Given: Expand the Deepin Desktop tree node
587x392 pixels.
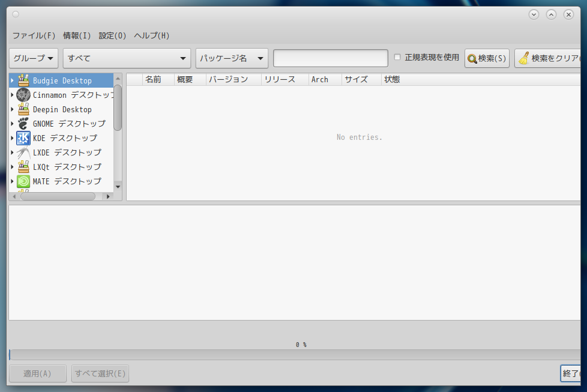Looking at the screenshot, I should [x=13, y=109].
